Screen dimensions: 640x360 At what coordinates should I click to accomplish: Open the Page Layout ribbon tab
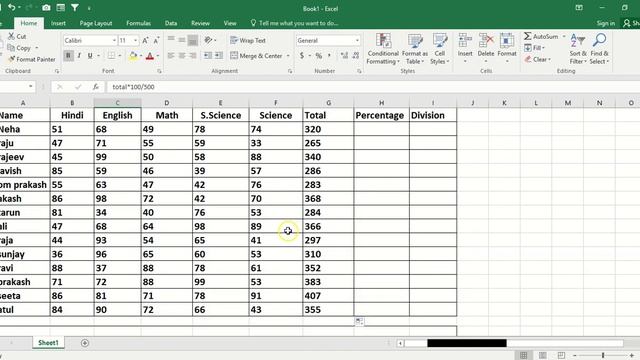(96, 23)
